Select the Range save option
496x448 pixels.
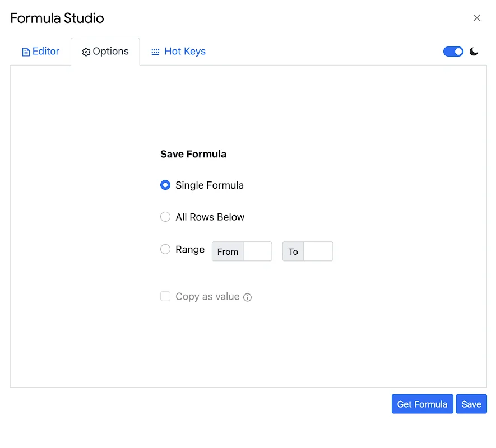tap(165, 249)
